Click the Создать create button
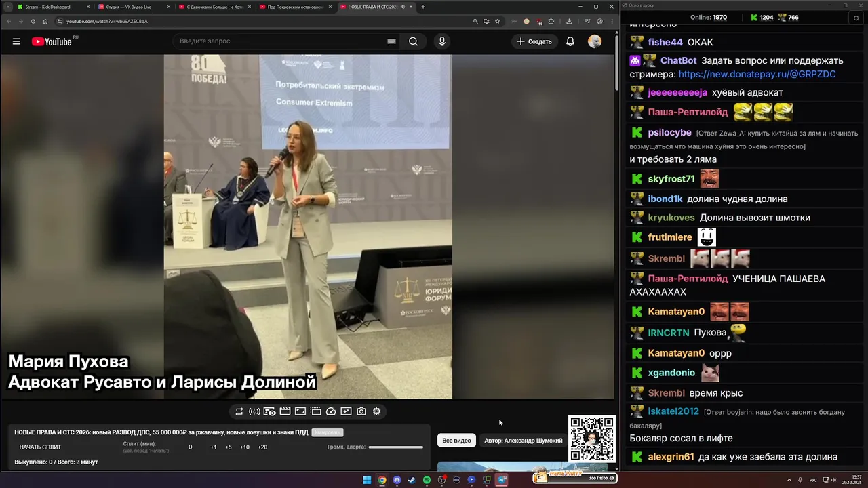 tap(534, 41)
